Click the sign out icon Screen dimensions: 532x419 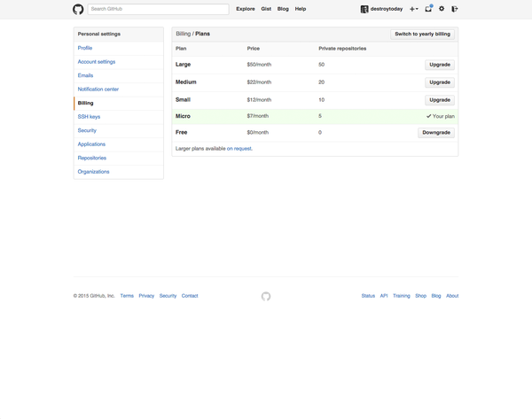coord(455,9)
